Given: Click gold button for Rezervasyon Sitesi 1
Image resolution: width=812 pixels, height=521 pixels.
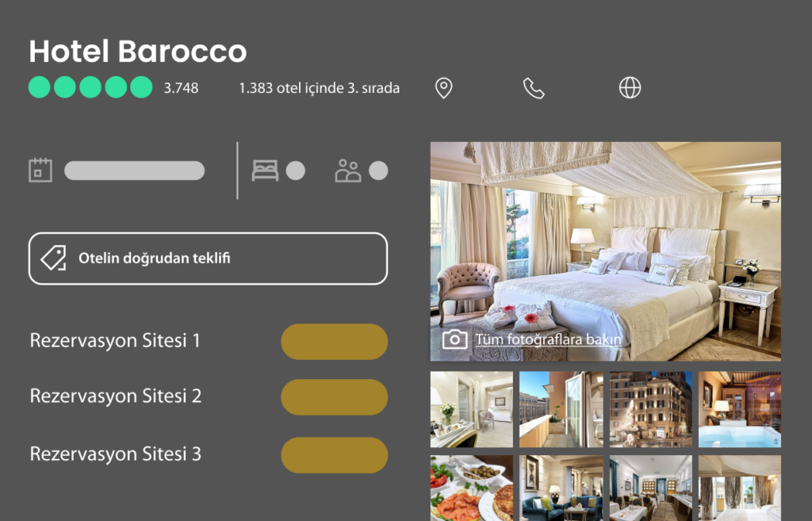Looking at the screenshot, I should pyautogui.click(x=334, y=342).
